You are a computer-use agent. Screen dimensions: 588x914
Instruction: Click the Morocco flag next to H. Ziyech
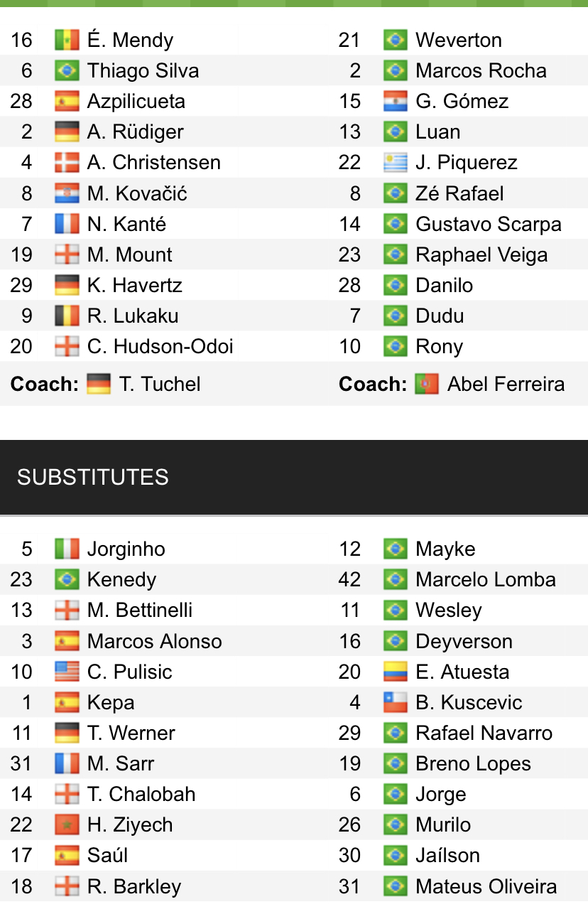(x=67, y=824)
